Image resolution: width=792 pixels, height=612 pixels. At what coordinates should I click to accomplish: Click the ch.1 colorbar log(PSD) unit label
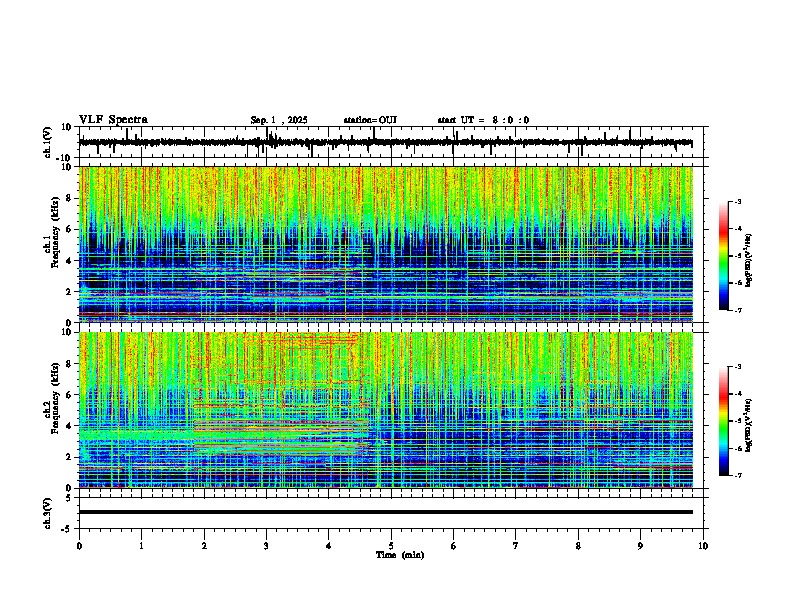click(749, 261)
